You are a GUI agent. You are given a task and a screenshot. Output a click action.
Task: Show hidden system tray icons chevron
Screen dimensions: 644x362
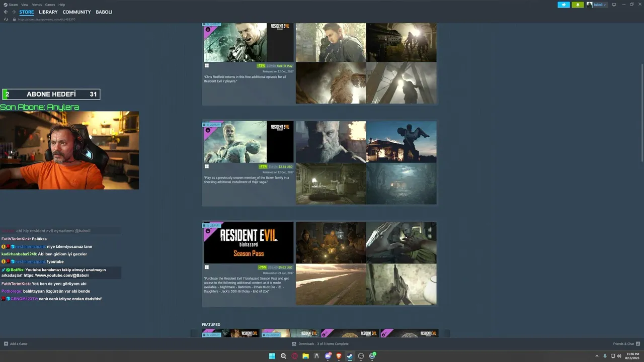click(x=597, y=356)
